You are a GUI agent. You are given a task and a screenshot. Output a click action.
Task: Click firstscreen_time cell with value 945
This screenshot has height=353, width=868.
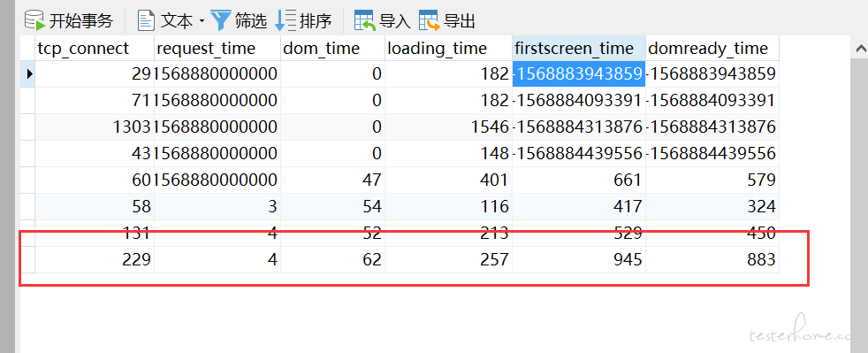(579, 260)
